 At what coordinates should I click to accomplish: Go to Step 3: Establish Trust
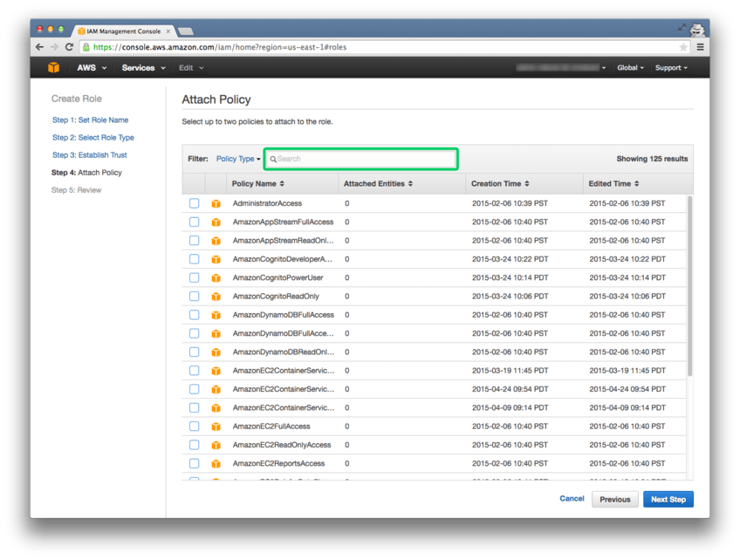pyautogui.click(x=90, y=154)
